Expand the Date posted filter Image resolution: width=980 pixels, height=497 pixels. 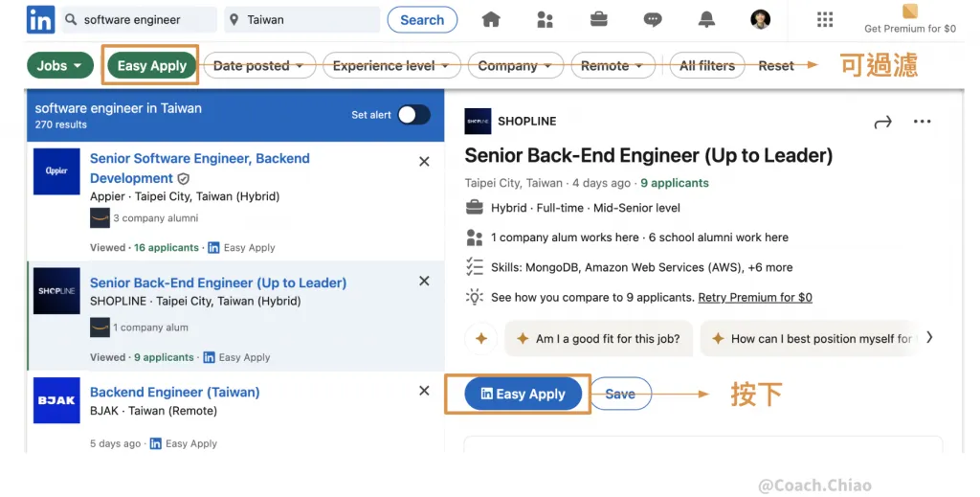pos(258,65)
